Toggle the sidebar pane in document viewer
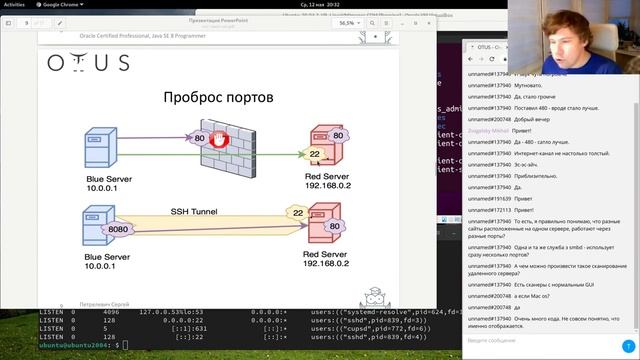The image size is (640, 360). click(x=8, y=23)
